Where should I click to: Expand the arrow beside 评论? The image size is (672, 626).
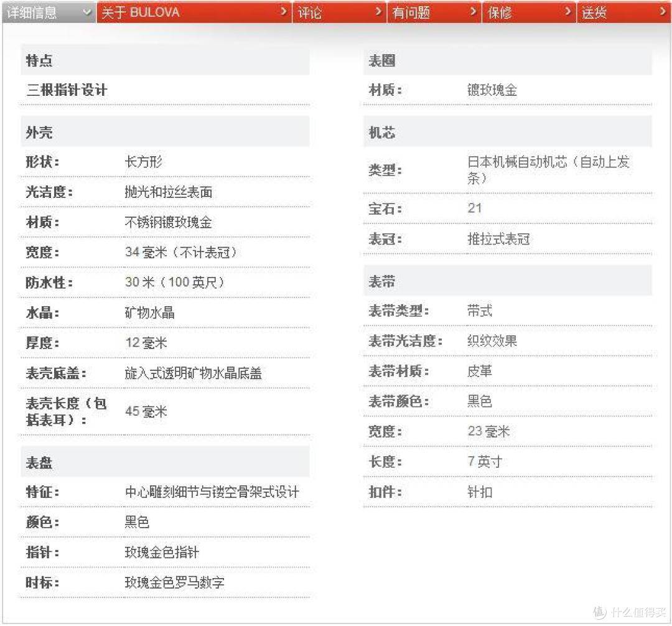[x=378, y=11]
